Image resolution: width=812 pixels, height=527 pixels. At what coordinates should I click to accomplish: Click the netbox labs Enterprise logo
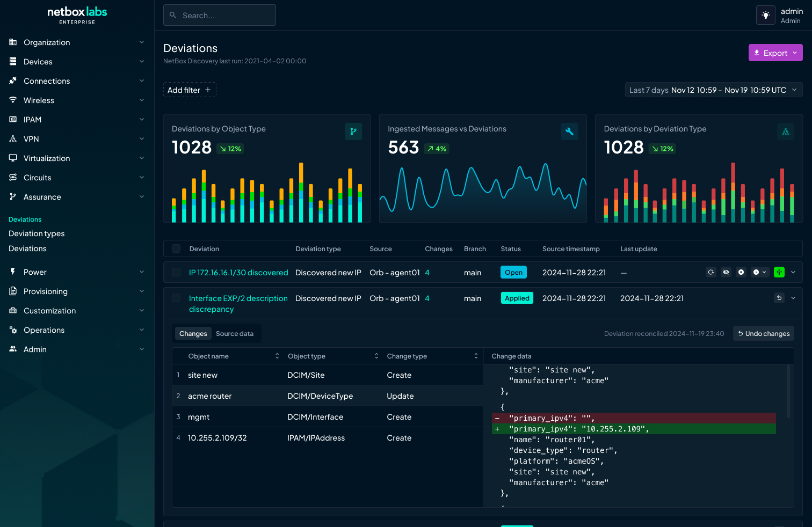[77, 15]
